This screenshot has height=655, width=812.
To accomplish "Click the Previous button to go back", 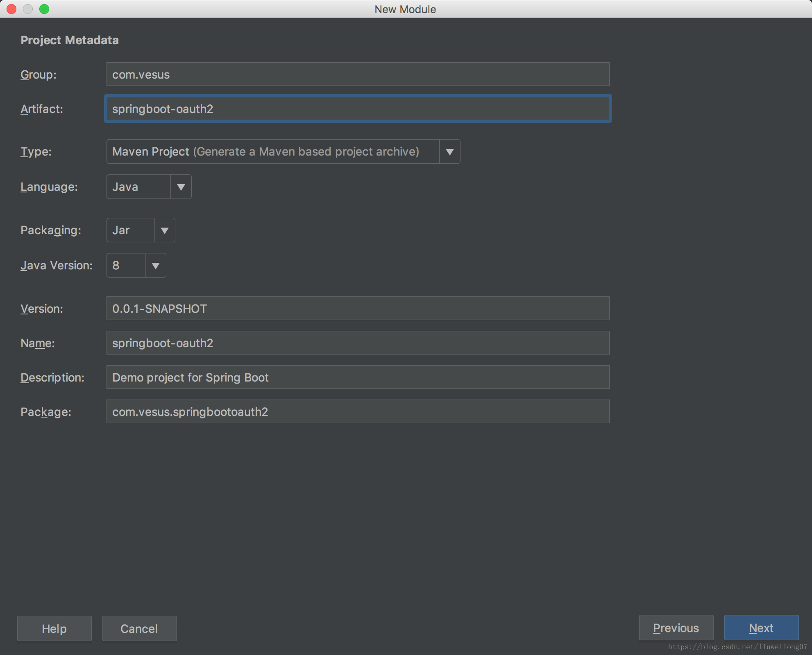I will 676,628.
